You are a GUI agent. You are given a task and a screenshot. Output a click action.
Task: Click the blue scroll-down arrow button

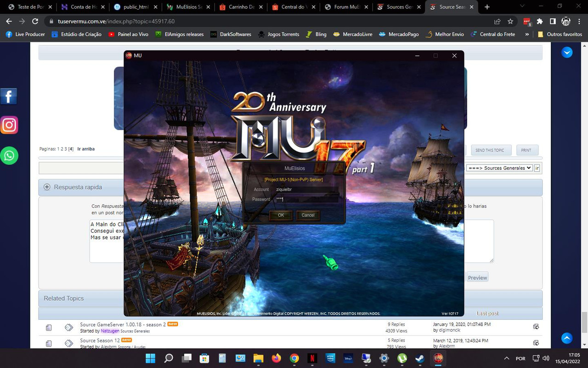[567, 52]
